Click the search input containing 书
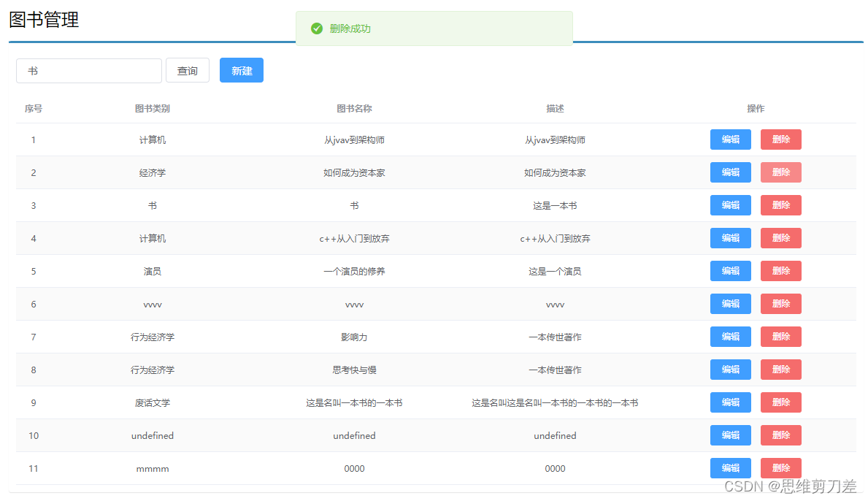Screen dimensions: 868x501 [x=88, y=71]
